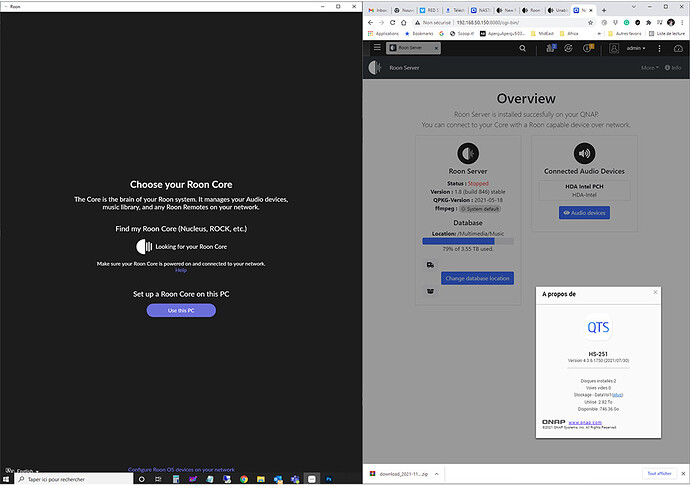Click Roon Server logo in app header
This screenshot has width=690, height=485.
(x=375, y=67)
